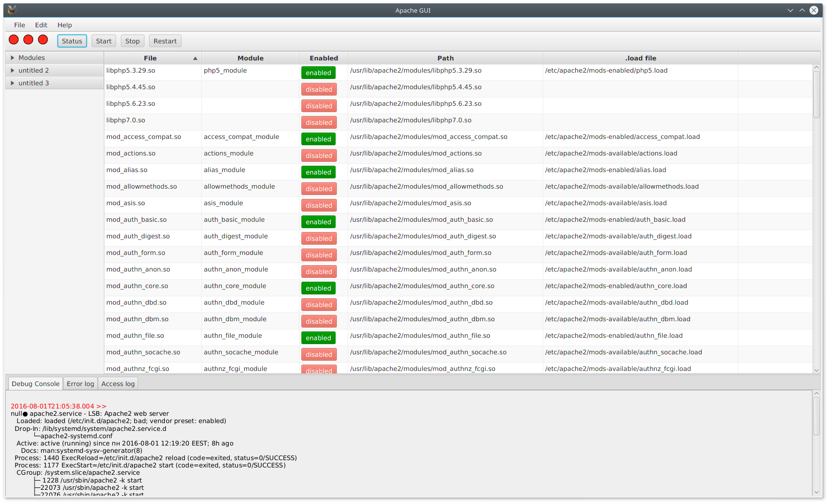Disable the auth_basic_module toggle
This screenshot has width=829, height=504.
[318, 222]
